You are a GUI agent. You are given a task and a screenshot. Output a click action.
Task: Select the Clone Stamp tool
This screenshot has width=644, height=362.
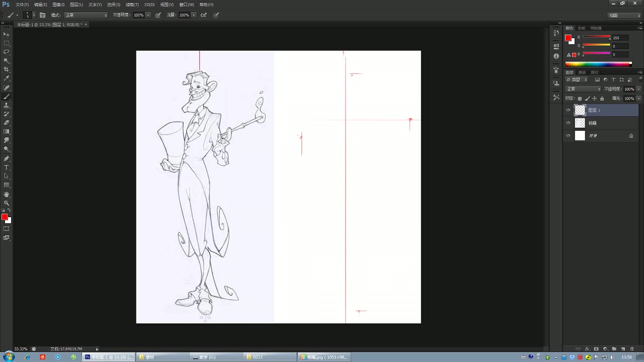7,105
